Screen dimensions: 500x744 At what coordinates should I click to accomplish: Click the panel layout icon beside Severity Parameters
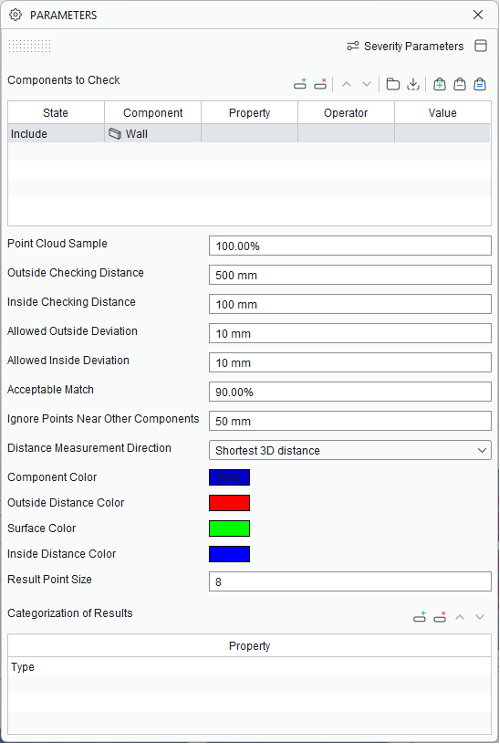point(481,46)
